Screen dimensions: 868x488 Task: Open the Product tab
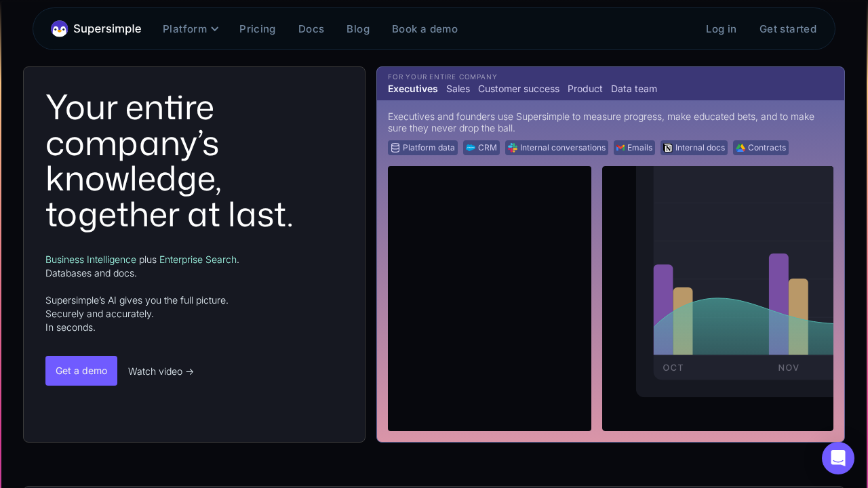tap(585, 89)
